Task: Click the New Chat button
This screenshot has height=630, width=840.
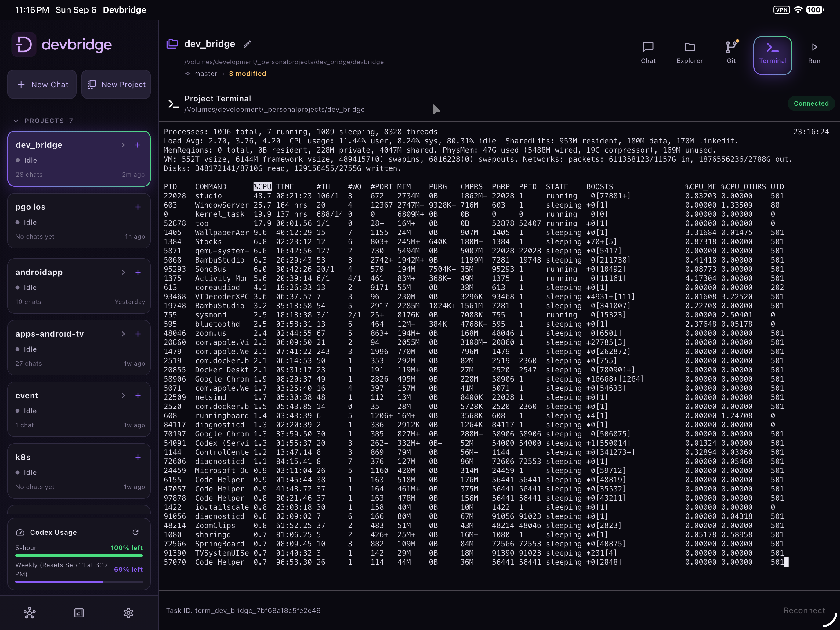Action: tap(42, 84)
